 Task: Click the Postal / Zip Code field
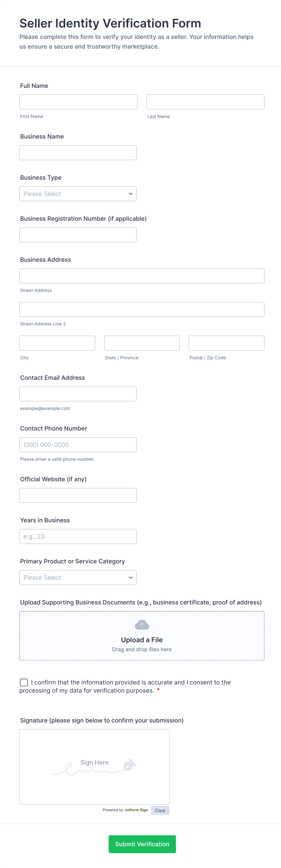click(226, 343)
